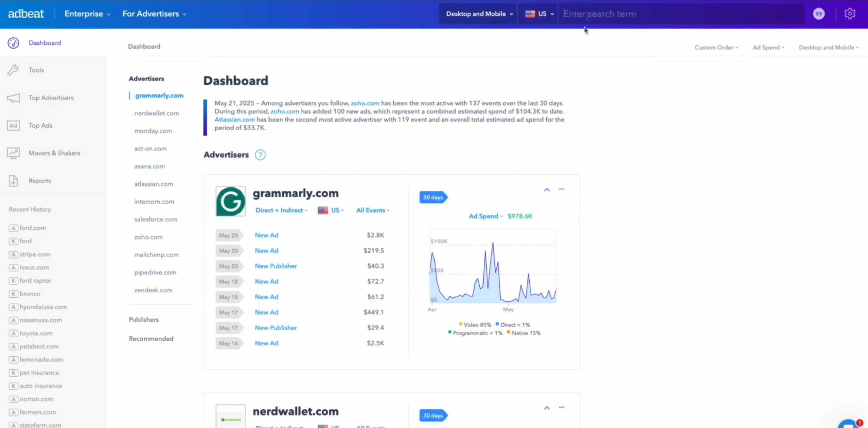The width and height of the screenshot is (868, 428).
Task: Collapse the grammarly.com card chevron
Action: (x=547, y=189)
